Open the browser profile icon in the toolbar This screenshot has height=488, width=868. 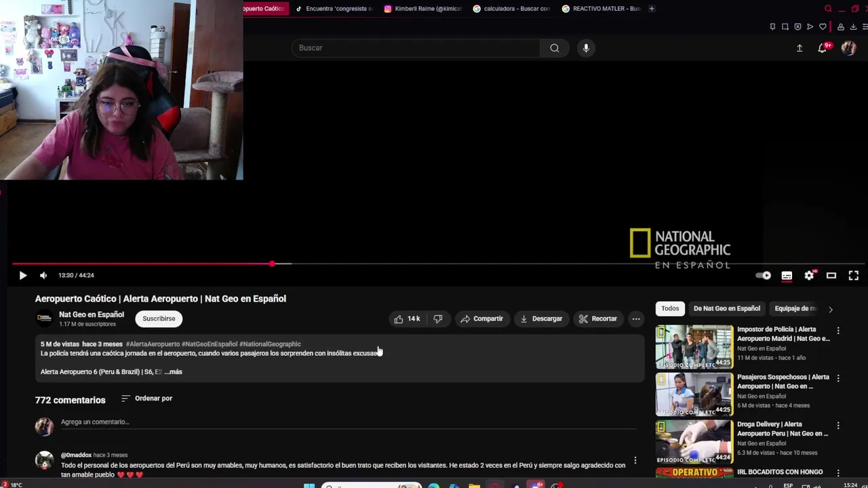(x=841, y=27)
